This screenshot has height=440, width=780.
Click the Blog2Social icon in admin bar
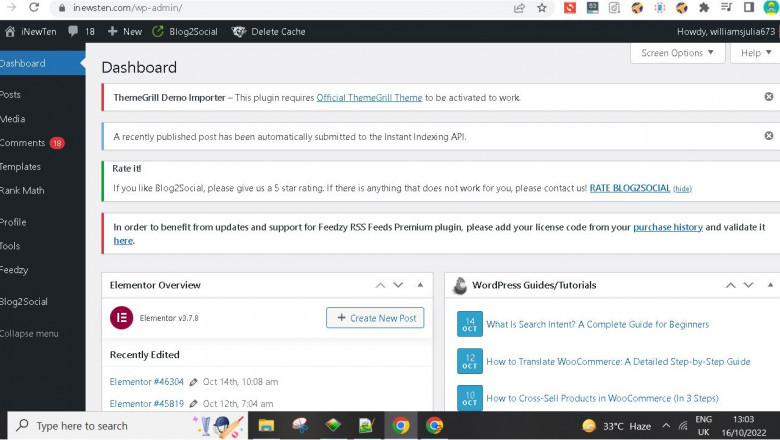point(158,31)
